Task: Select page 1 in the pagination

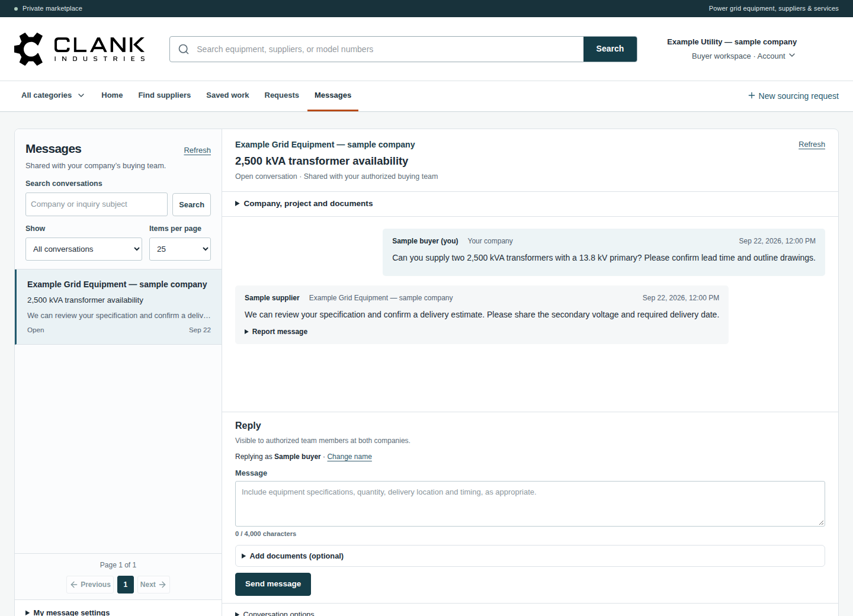Action: point(126,585)
